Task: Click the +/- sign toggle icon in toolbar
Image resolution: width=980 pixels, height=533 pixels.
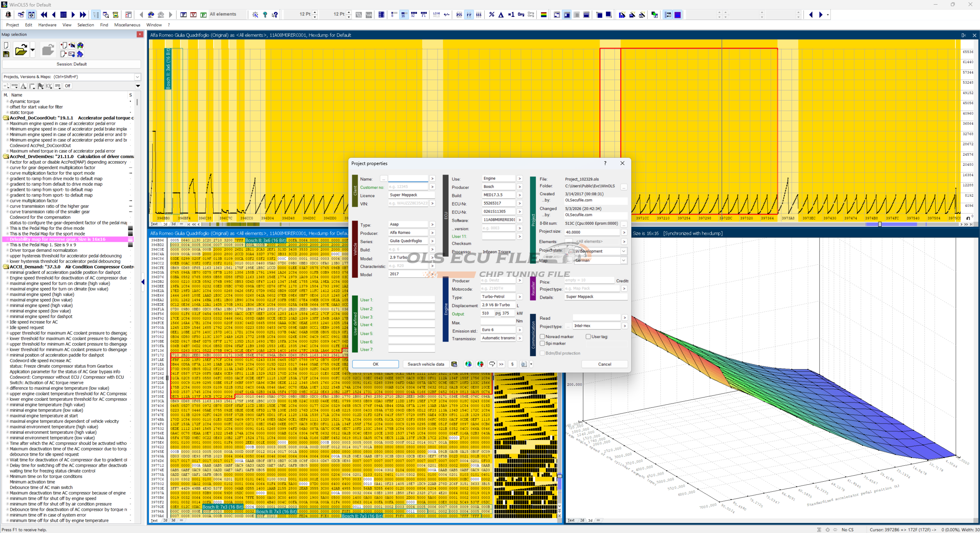Action: pos(447,15)
